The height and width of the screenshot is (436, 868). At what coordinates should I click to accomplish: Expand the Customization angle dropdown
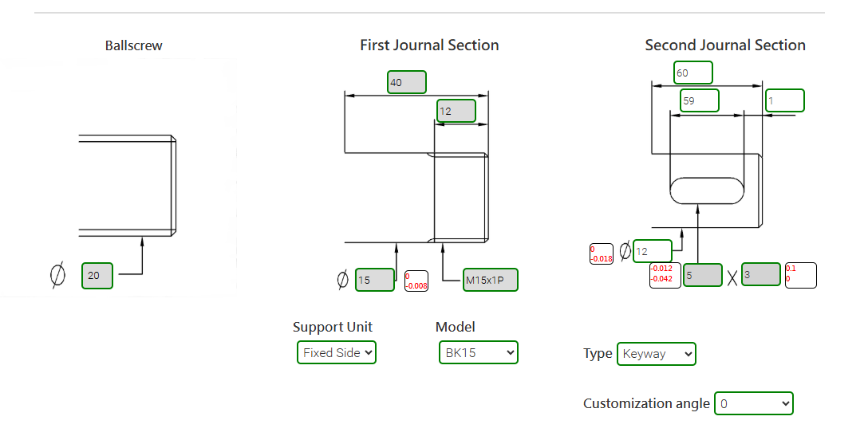point(753,403)
